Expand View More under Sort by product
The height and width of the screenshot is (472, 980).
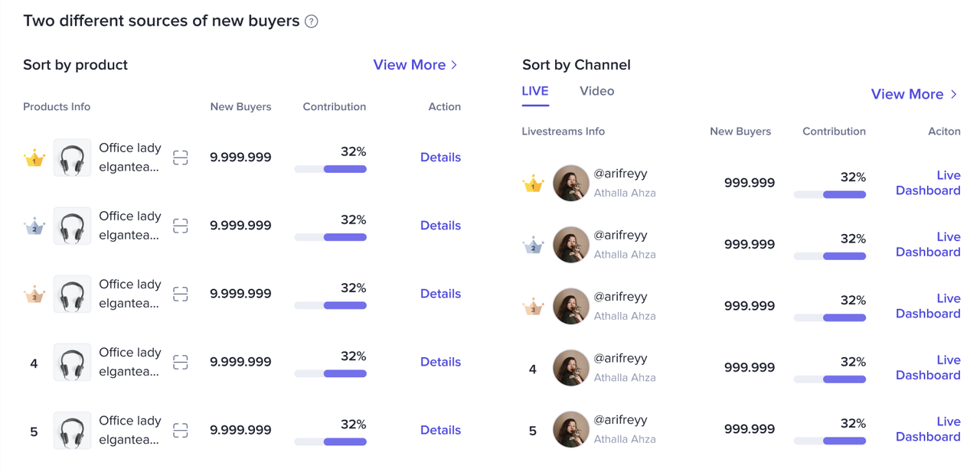[415, 65]
